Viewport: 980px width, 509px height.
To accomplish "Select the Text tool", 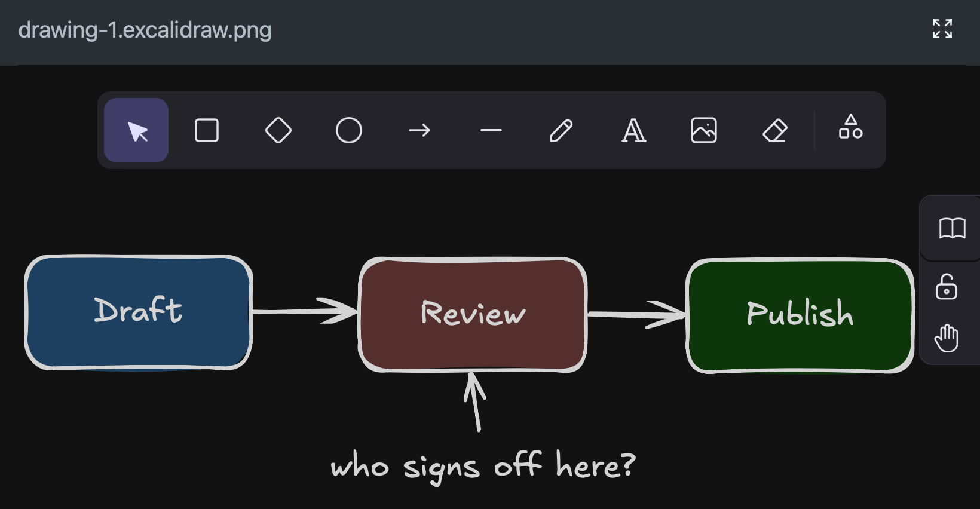I will (633, 130).
